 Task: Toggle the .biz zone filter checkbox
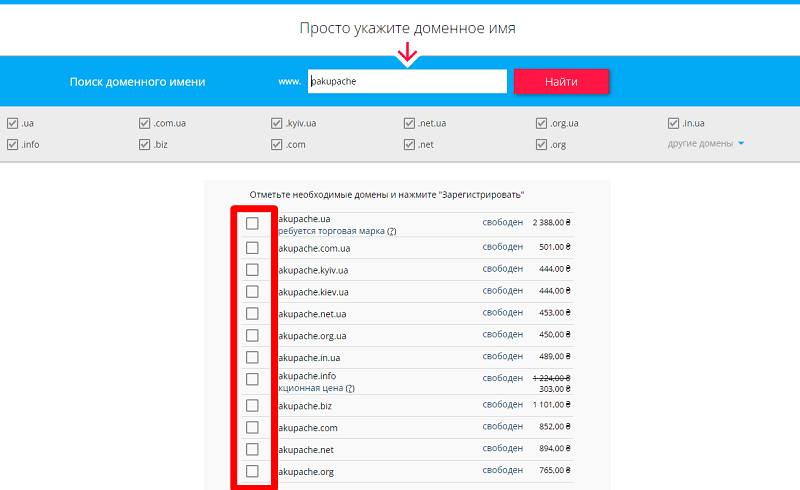point(144,144)
